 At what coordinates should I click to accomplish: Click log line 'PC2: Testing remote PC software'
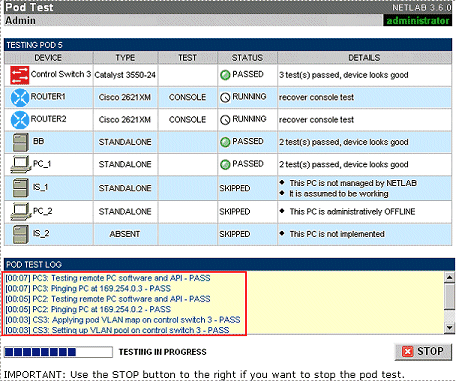point(108,299)
